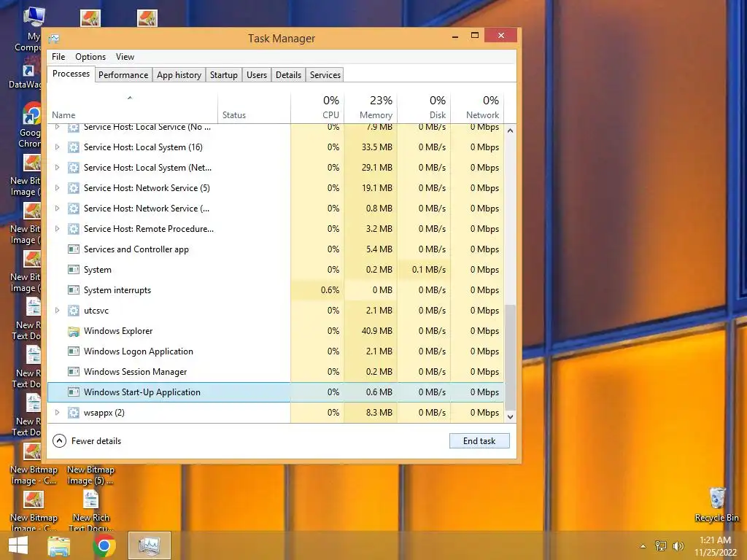The width and height of the screenshot is (747, 560).
Task: Click the Windows Start-Up Application icon
Action: click(x=74, y=392)
